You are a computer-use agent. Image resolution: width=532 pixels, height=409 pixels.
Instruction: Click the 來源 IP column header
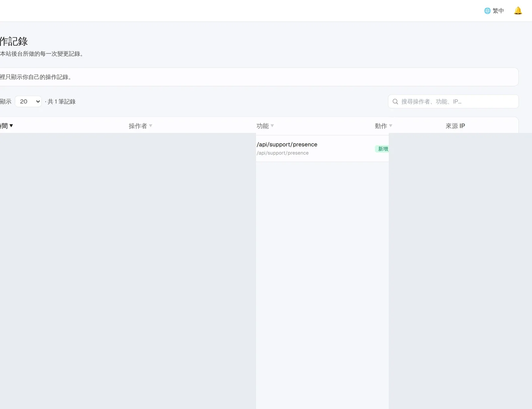[455, 126]
